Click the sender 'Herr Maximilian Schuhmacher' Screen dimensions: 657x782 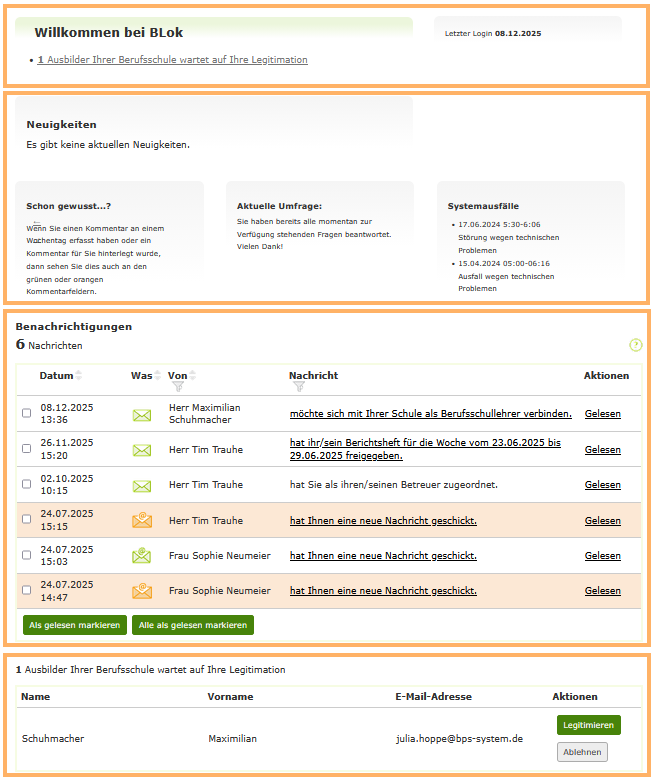pos(205,413)
